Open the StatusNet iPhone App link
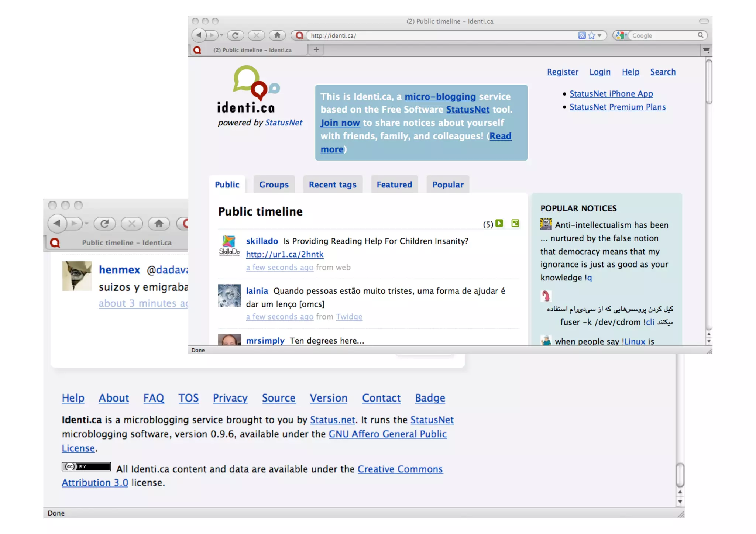Screen dimensions: 756x534 click(x=611, y=94)
